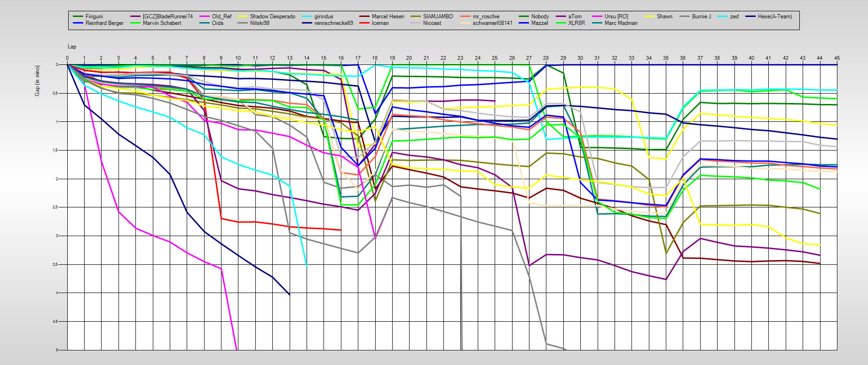Image resolution: width=868 pixels, height=365 pixels.
Task: Click the red Iceman legend swatch
Action: pos(364,23)
